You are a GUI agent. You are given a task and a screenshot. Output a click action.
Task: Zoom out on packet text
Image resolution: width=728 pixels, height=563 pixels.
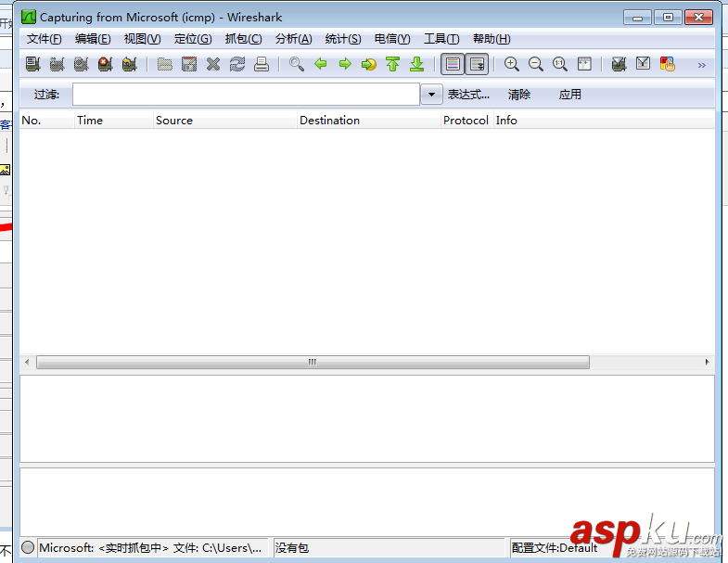coord(536,64)
